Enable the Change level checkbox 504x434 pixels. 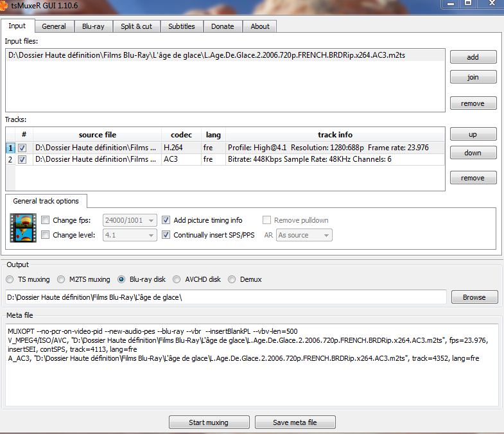pyautogui.click(x=46, y=235)
